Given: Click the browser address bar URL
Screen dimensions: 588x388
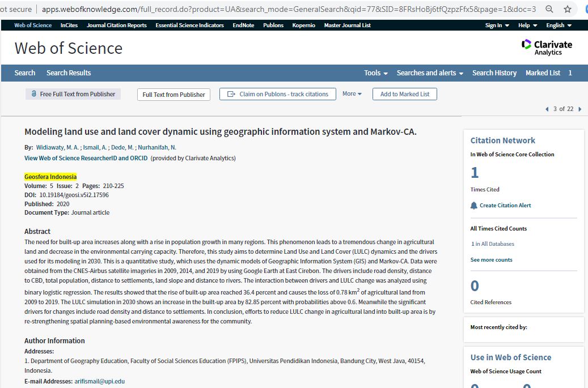Looking at the screenshot, I should tap(289, 9).
